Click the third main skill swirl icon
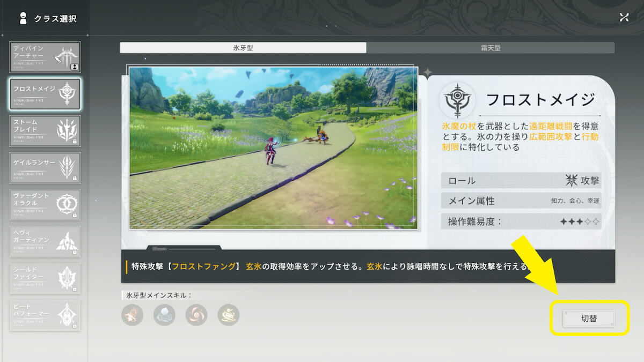Viewport: 644px width, 362px height. (x=196, y=315)
